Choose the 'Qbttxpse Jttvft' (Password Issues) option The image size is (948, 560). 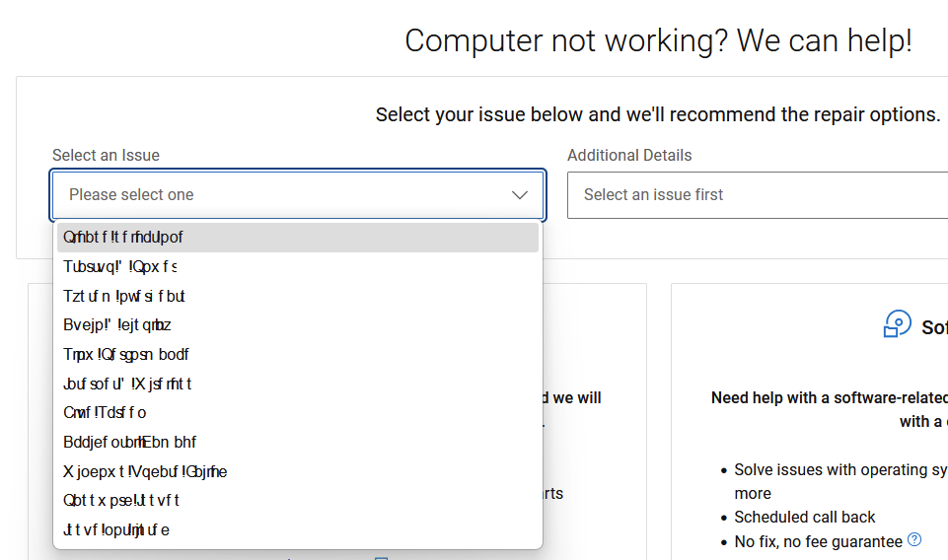(297, 501)
